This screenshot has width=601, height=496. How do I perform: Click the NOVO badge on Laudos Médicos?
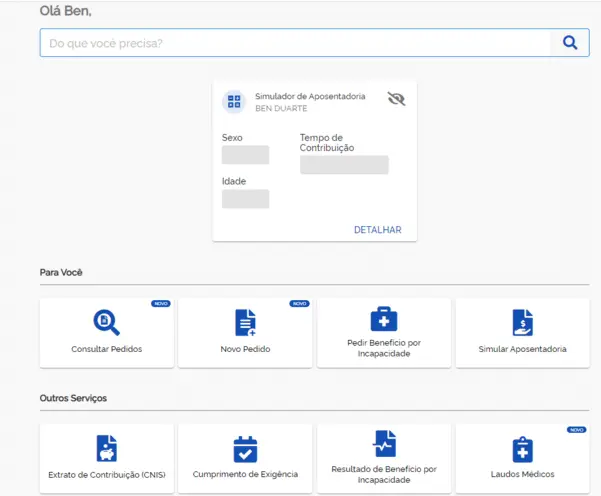click(576, 430)
